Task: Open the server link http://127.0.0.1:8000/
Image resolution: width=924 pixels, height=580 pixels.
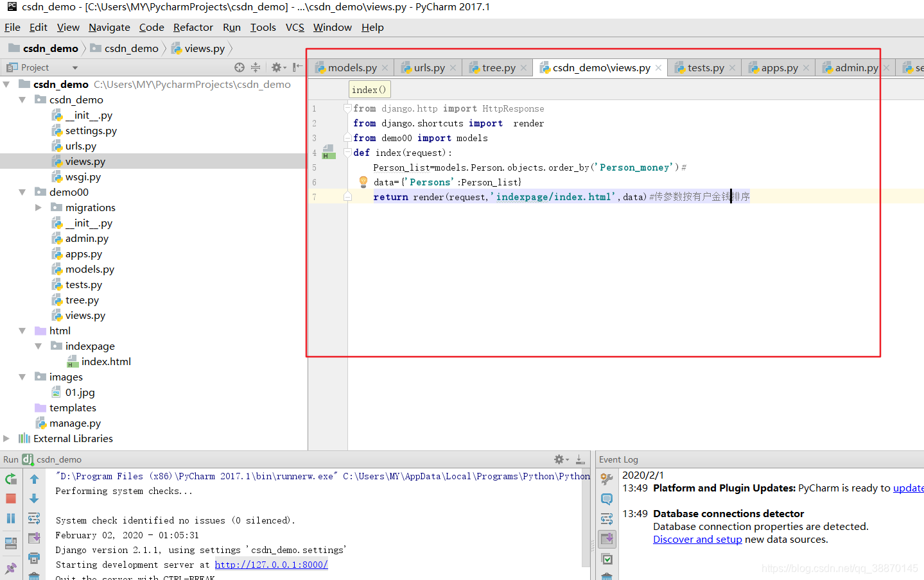Action: pyautogui.click(x=271, y=565)
